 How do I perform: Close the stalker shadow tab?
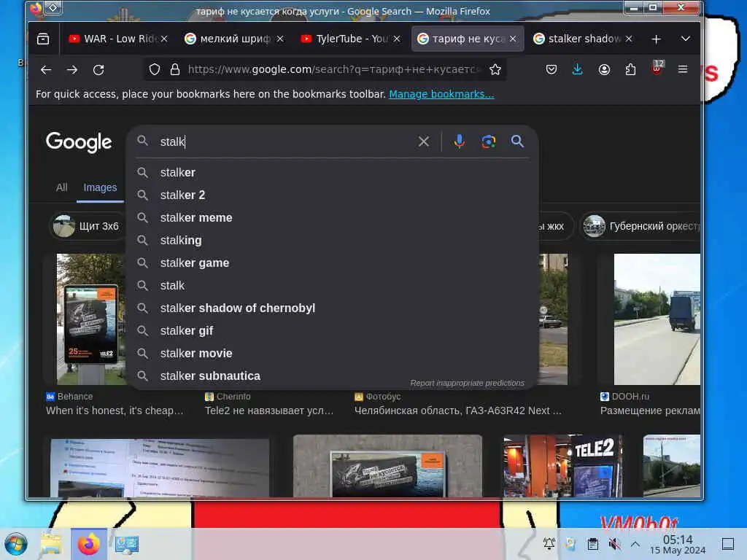click(x=629, y=39)
